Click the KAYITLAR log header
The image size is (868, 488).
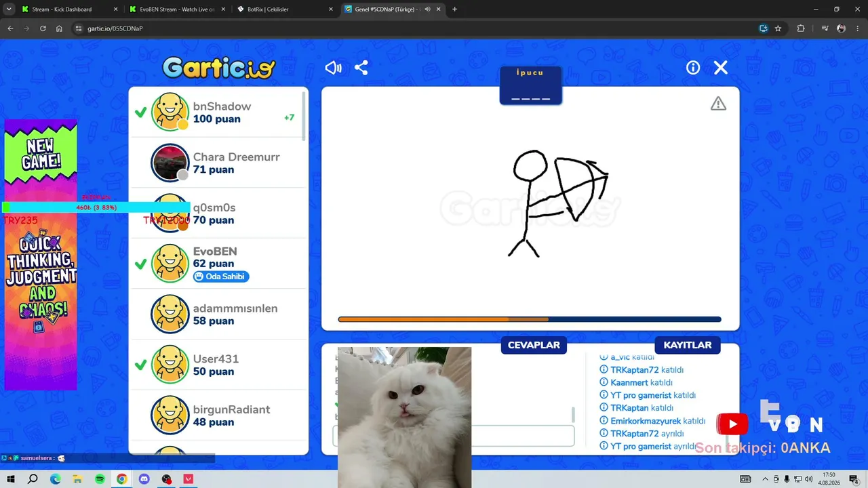point(688,345)
